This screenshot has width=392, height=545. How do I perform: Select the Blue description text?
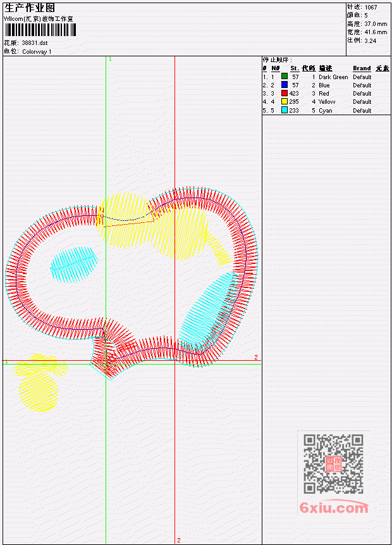coord(324,85)
